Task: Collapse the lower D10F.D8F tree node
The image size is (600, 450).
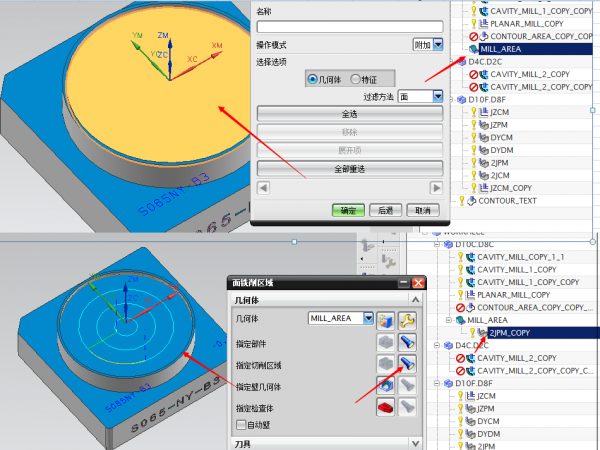Action: pyautogui.click(x=437, y=383)
